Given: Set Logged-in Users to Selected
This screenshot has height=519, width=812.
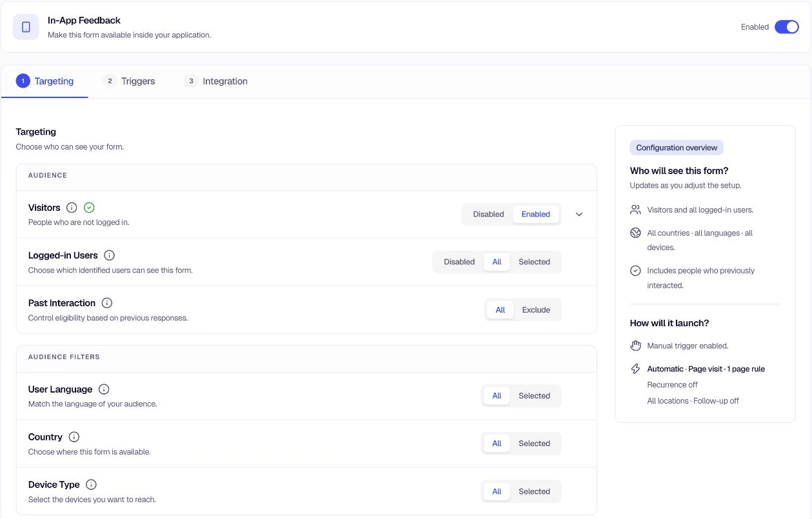Looking at the screenshot, I should [534, 262].
